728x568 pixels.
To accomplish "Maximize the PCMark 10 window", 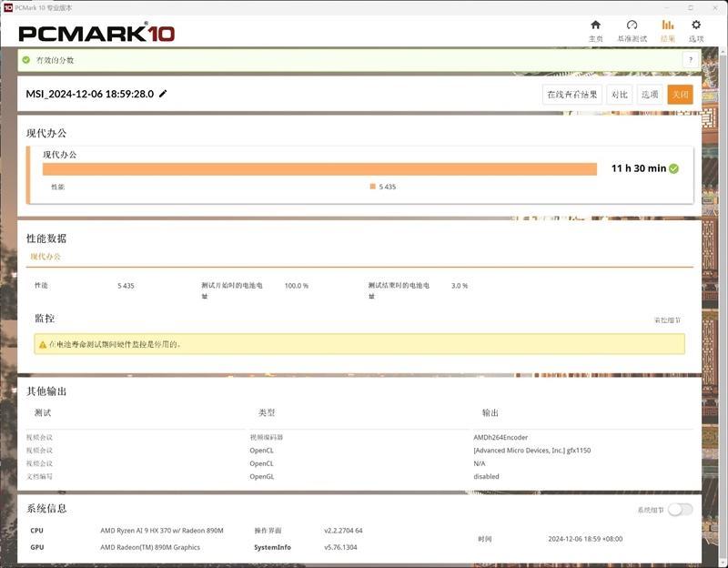I will point(689,6).
